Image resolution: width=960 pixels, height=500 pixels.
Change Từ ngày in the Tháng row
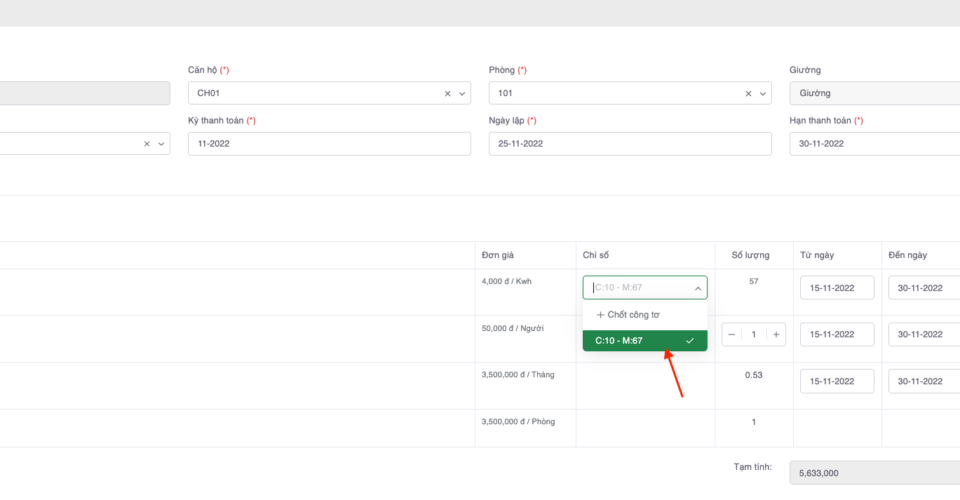pos(837,381)
